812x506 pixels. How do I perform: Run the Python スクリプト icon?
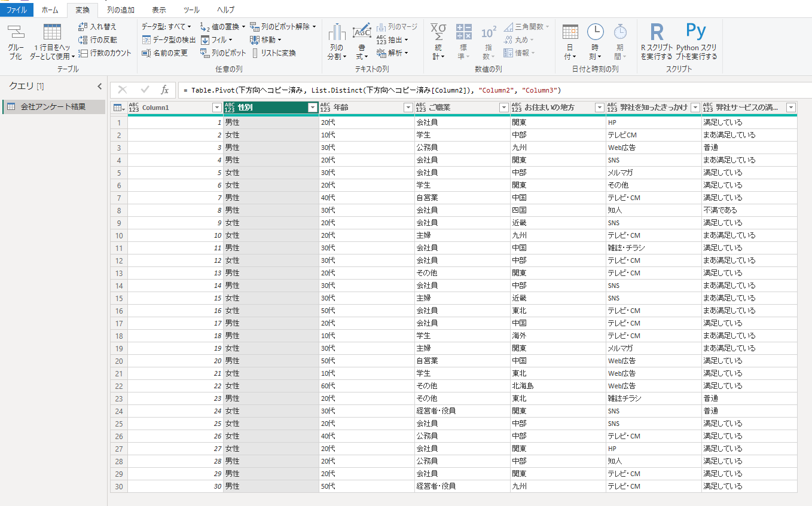click(x=696, y=32)
